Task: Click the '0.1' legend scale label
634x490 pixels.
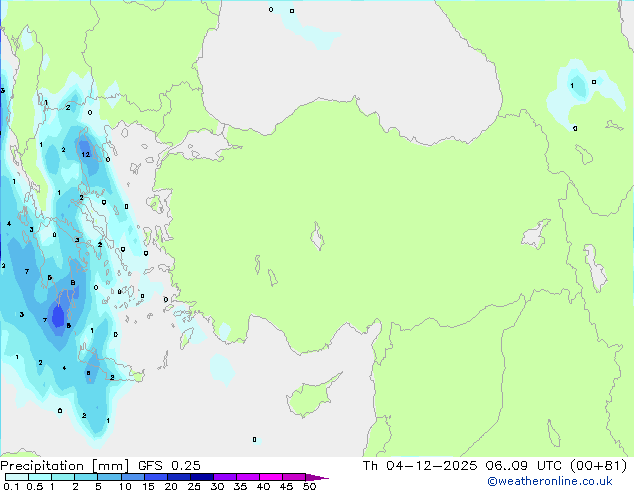Action: coord(11,486)
